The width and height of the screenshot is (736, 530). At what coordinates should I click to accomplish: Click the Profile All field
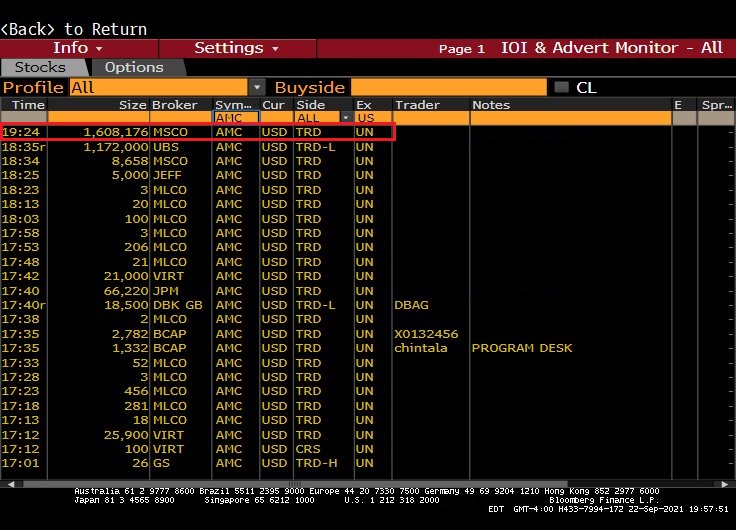click(159, 87)
